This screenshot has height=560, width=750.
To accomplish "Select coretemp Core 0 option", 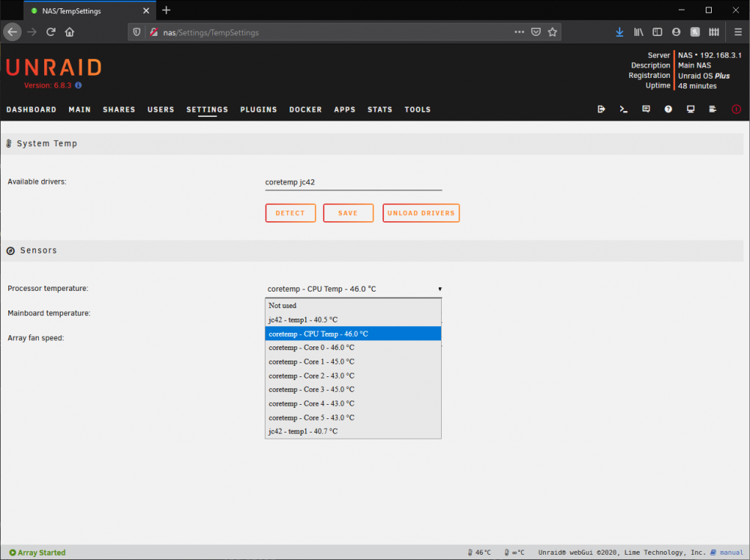I will tap(353, 348).
